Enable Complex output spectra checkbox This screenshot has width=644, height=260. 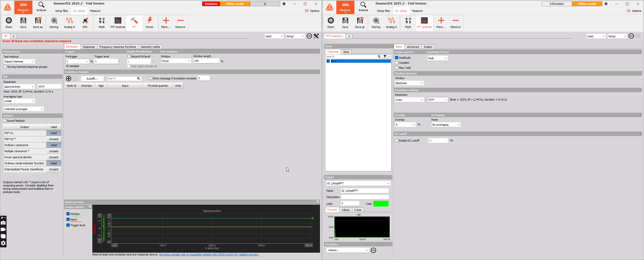[x=396, y=63]
